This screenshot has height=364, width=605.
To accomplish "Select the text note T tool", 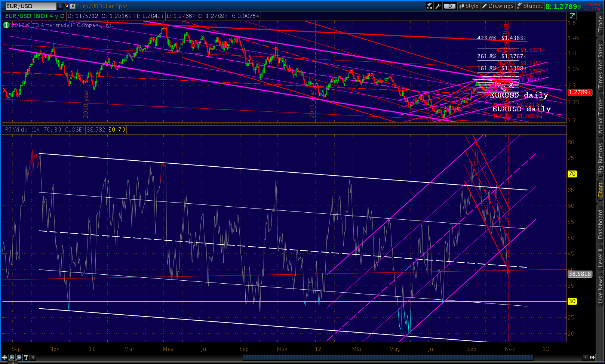I will (26, 357).
